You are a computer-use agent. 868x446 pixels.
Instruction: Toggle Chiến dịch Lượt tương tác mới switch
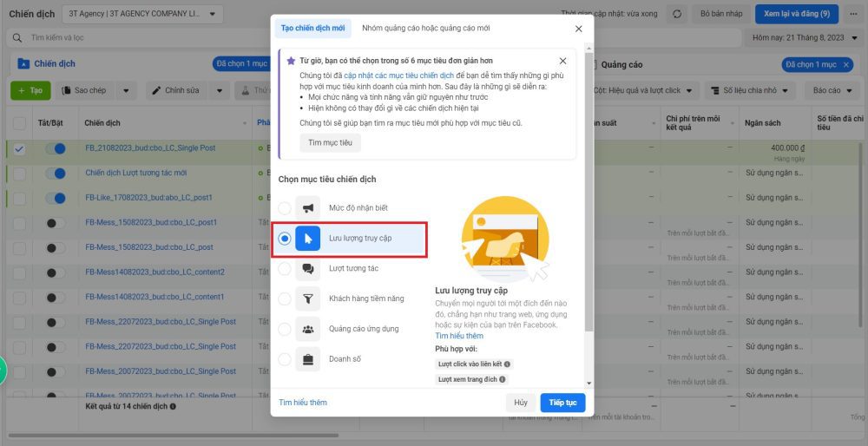coord(56,174)
